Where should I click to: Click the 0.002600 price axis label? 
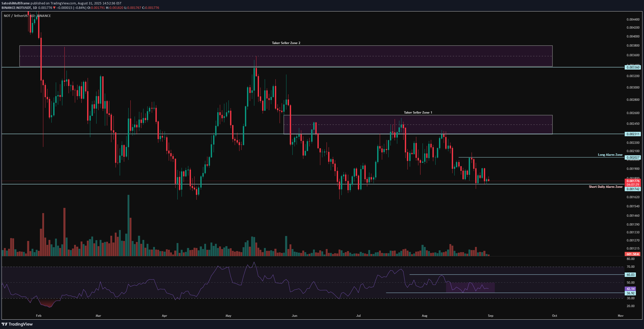[633, 113]
